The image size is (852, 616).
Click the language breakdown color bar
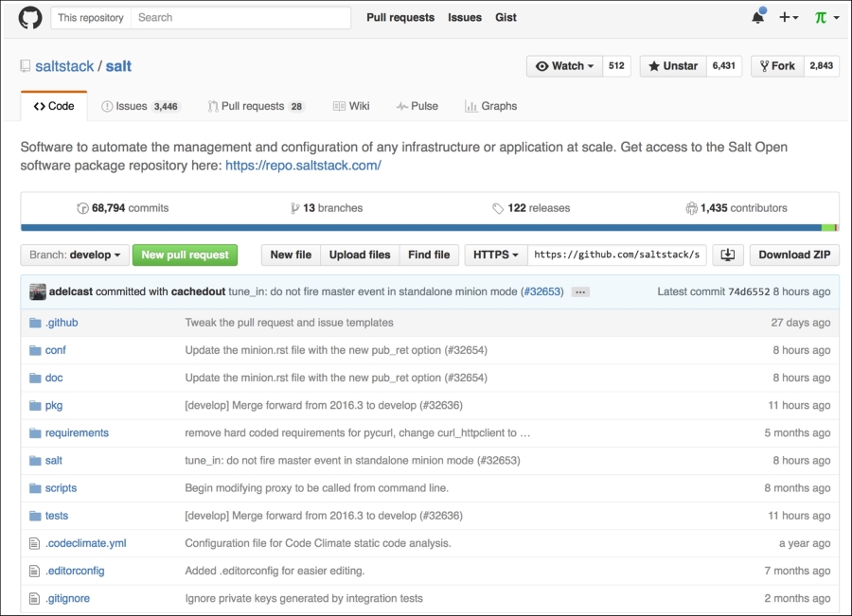coord(429,228)
